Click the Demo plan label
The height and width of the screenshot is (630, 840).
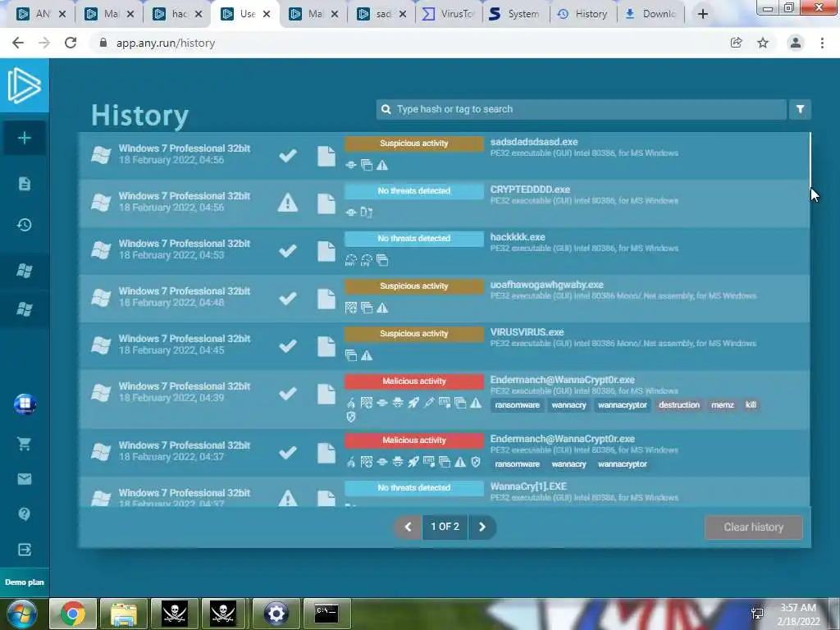[x=25, y=582]
